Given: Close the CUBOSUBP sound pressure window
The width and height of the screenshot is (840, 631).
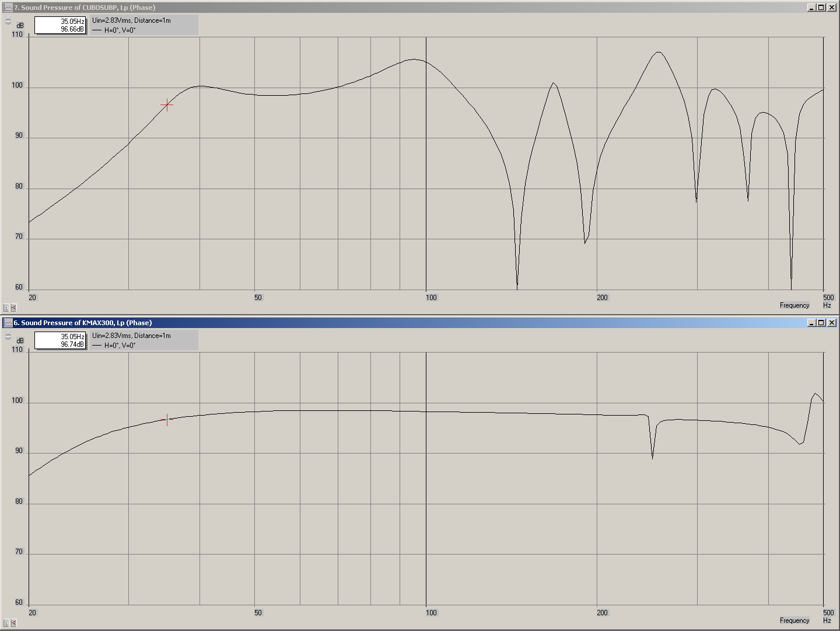Looking at the screenshot, I should pos(832,8).
